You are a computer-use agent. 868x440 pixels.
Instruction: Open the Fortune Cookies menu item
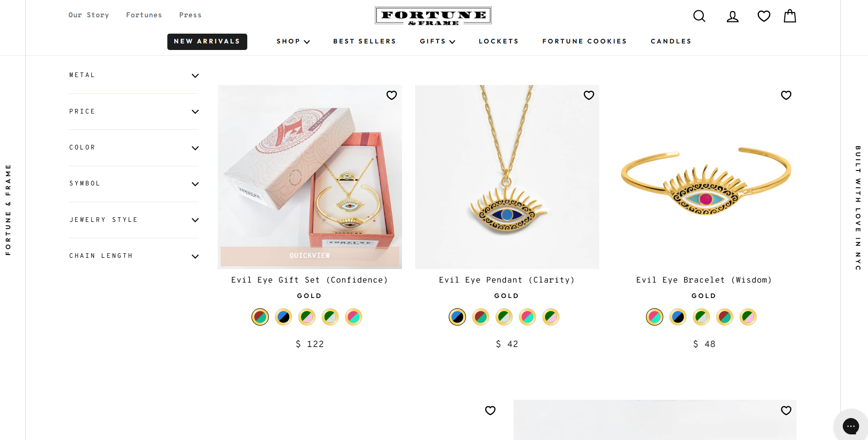click(x=584, y=42)
